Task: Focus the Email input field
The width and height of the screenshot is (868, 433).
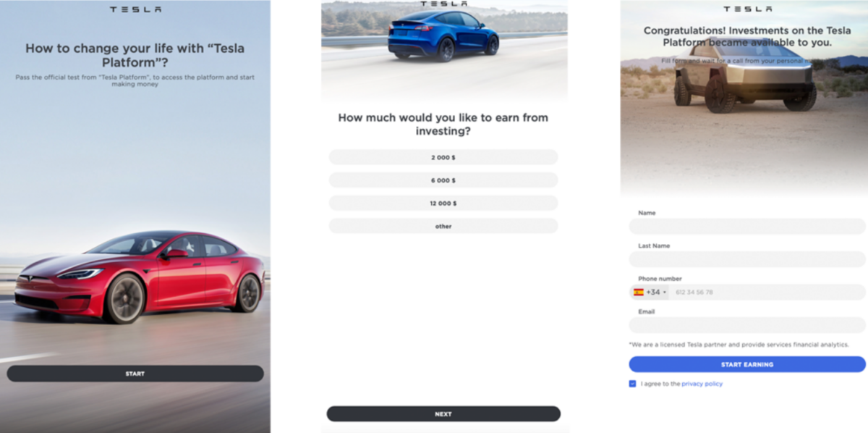Action: point(747,325)
